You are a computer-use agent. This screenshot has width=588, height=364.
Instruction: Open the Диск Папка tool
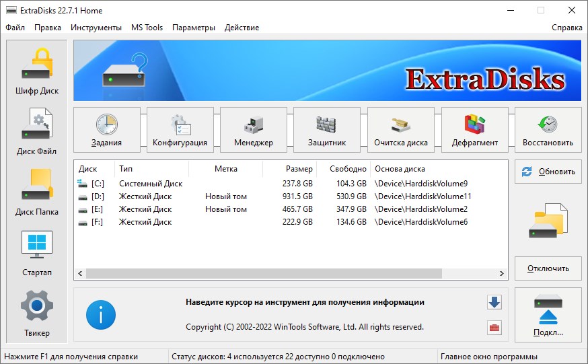coord(37,192)
